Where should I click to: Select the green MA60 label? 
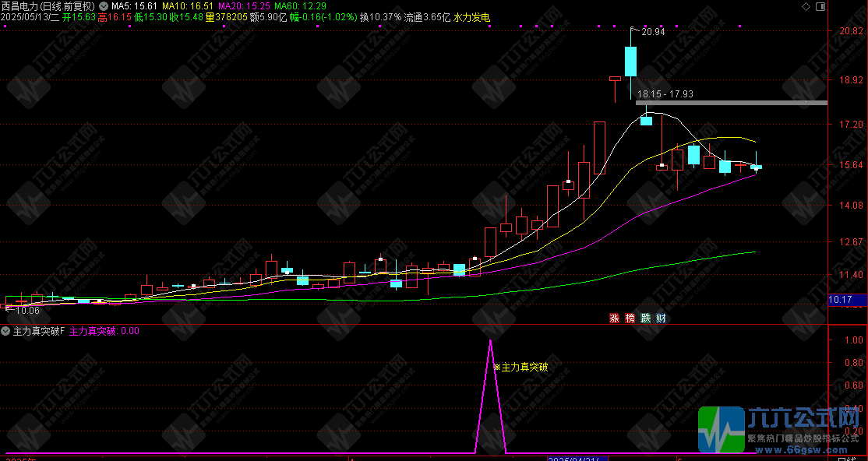point(298,5)
